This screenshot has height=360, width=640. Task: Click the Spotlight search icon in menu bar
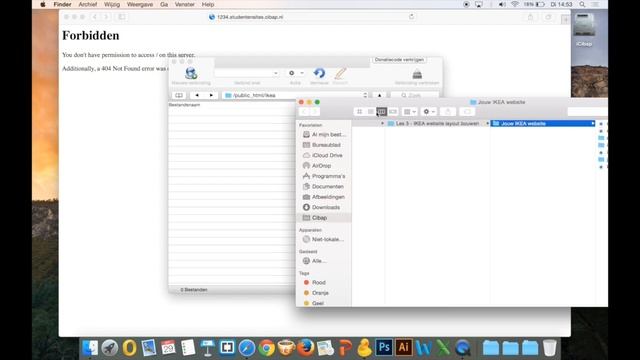click(x=582, y=4)
